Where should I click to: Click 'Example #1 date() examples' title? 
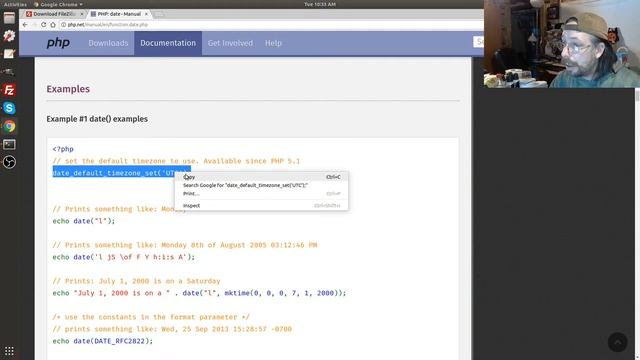(97, 119)
